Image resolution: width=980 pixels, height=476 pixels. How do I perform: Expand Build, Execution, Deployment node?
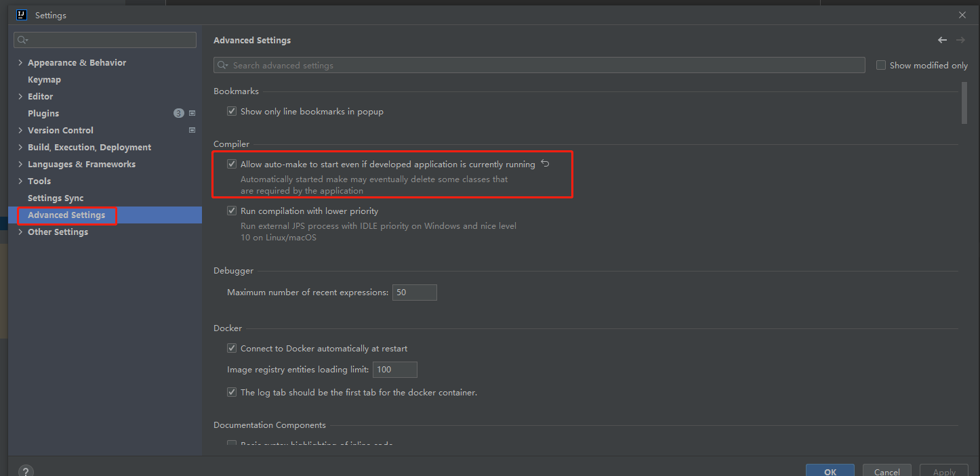coord(20,147)
